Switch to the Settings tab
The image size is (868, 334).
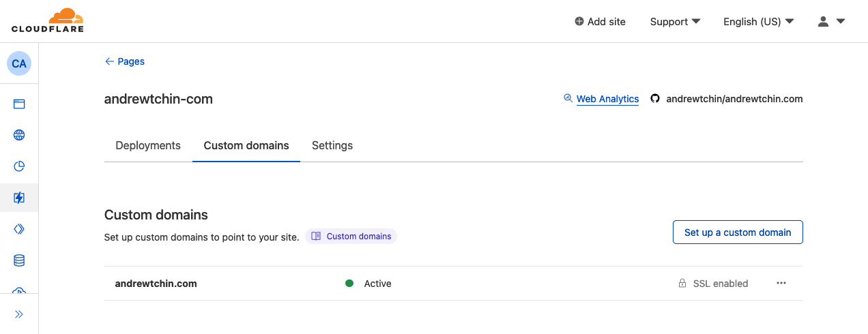[332, 145]
